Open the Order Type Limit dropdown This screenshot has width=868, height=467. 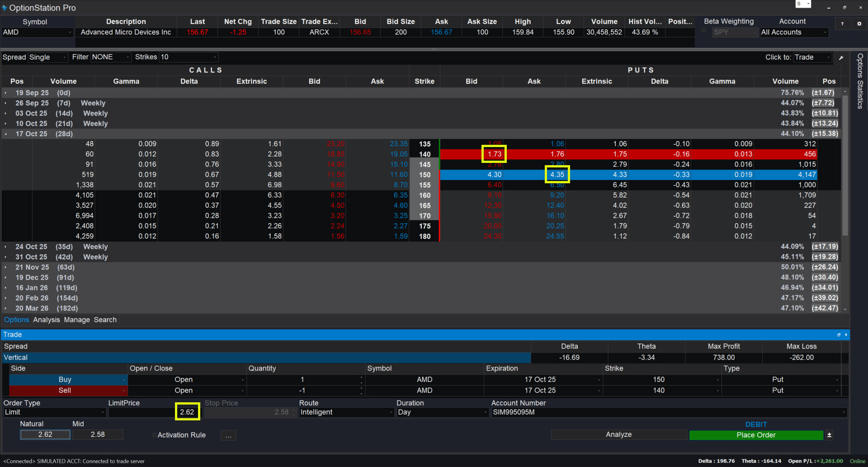tap(103, 412)
